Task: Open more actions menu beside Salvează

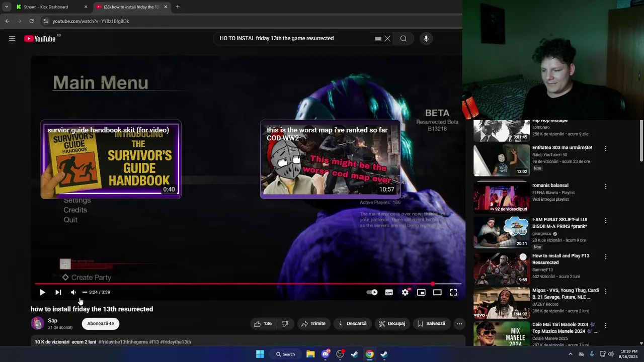Action: (459, 324)
